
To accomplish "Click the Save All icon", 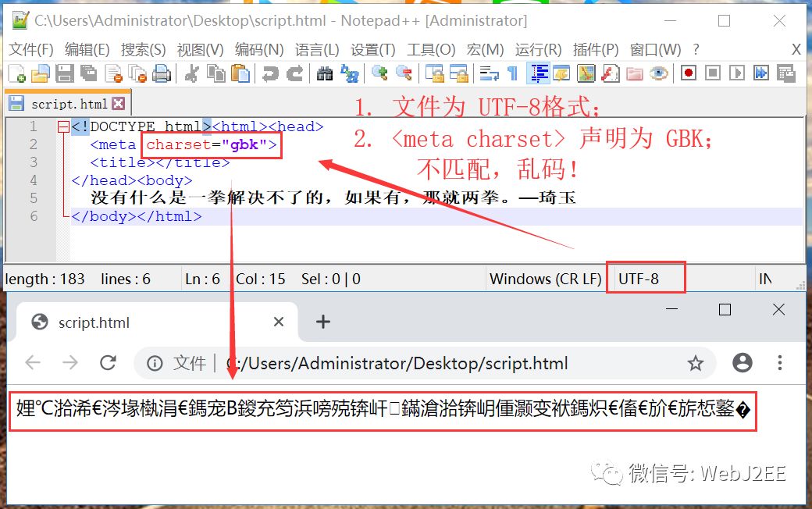I will [x=88, y=73].
